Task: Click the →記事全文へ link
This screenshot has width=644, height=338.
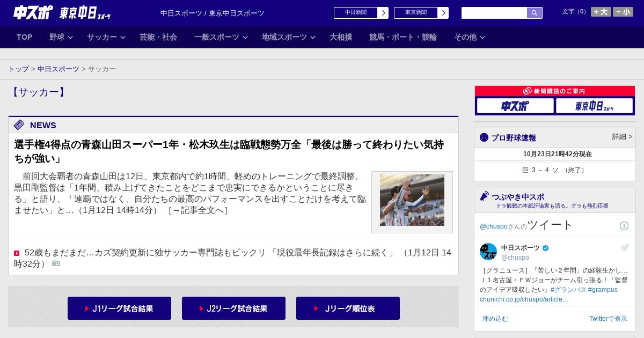Action: [197, 210]
